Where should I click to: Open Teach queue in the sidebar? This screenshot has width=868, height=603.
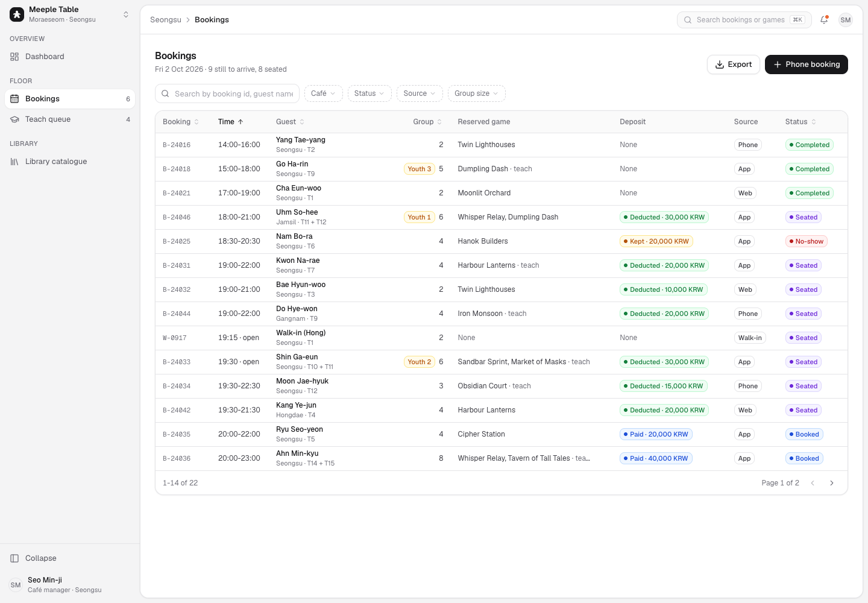pos(70,119)
